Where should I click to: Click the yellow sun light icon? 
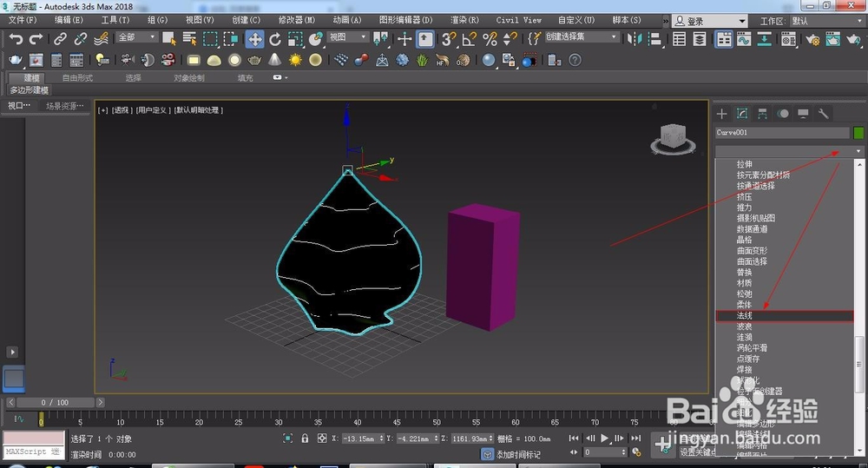coord(295,60)
